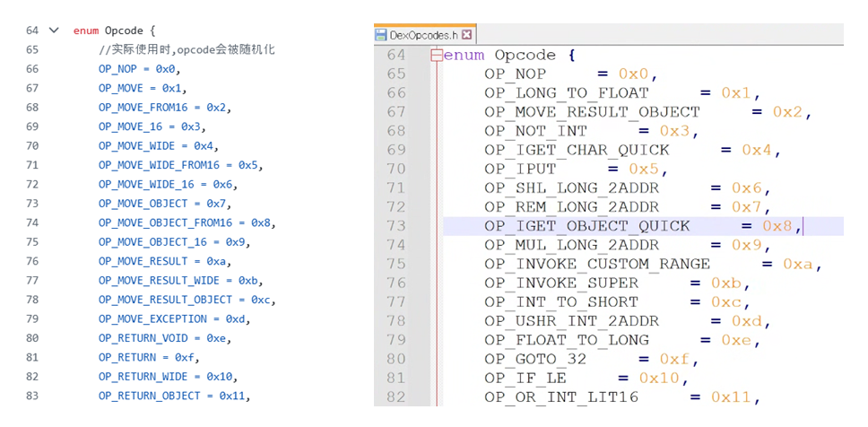Click OP_GOTO_32 in right editor

pyautogui.click(x=534, y=359)
